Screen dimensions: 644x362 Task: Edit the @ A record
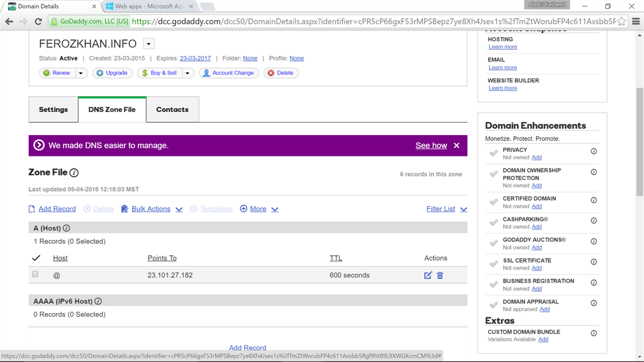428,275
